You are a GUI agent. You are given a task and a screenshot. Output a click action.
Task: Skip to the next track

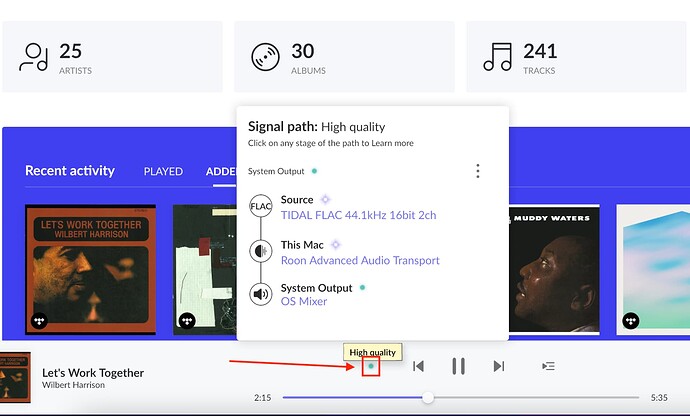point(499,366)
